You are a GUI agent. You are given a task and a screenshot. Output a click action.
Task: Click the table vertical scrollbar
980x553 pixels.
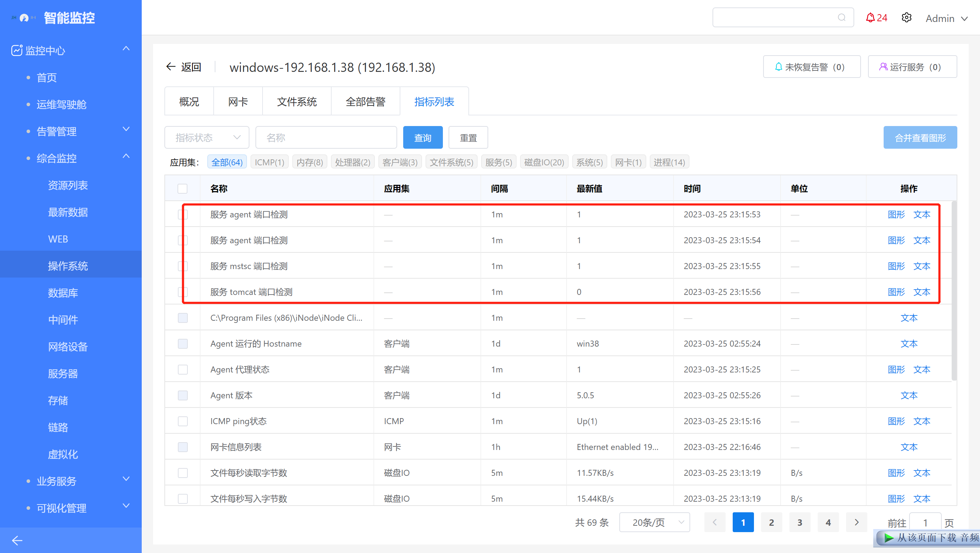point(954,291)
